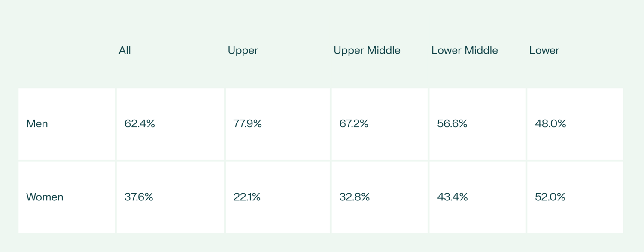Click the Women percentage under Upper Middle

click(x=355, y=197)
